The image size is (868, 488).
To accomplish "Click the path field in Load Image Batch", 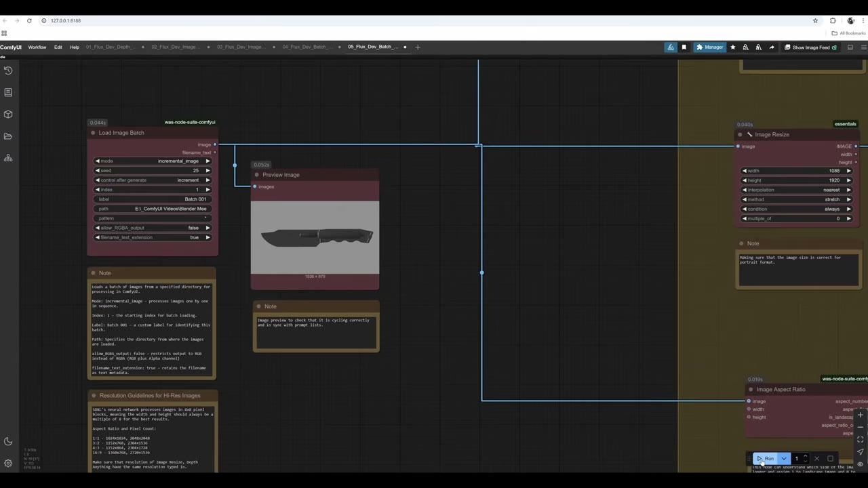I will [153, 209].
